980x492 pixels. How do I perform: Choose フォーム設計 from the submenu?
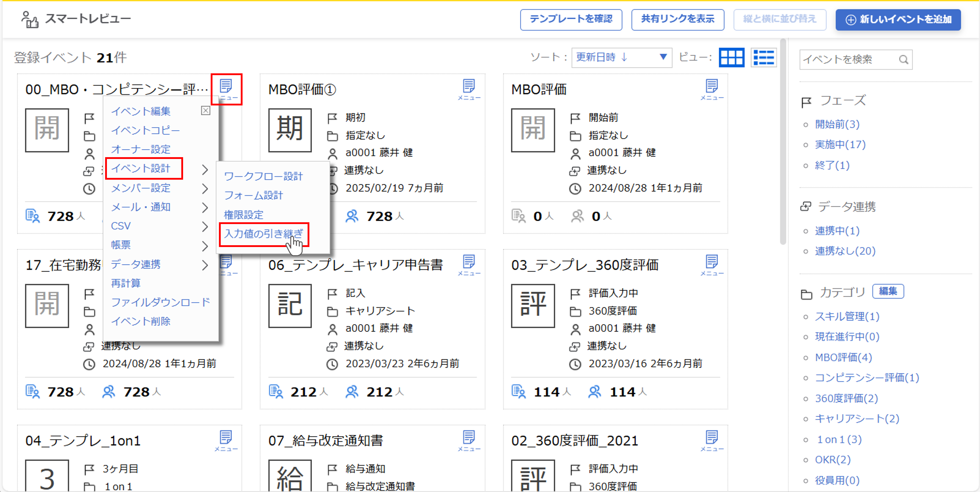pyautogui.click(x=253, y=195)
